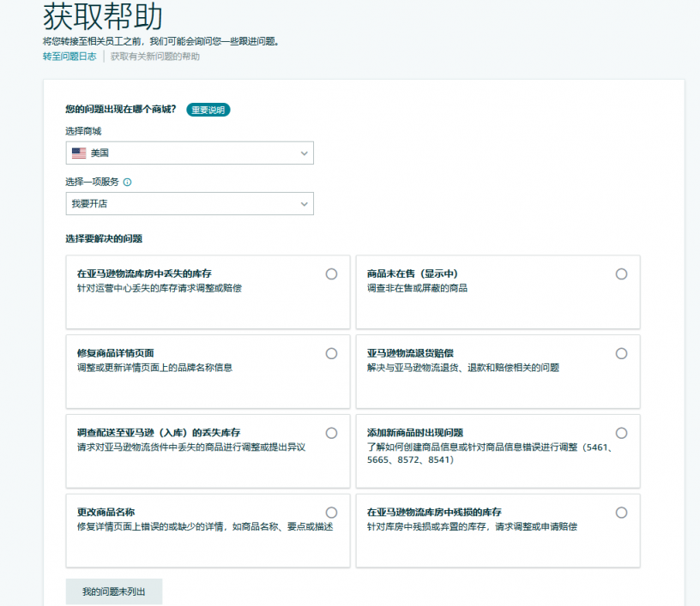Click subtitle 将您转接至相关员工之前
The image size is (700, 606).
(x=161, y=41)
